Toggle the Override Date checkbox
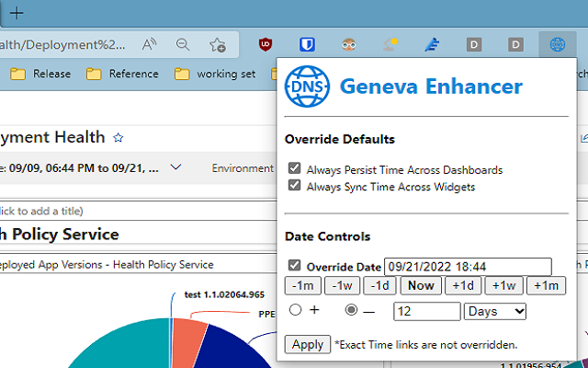Screen dimensions: 588x368 pyautogui.click(x=294, y=265)
